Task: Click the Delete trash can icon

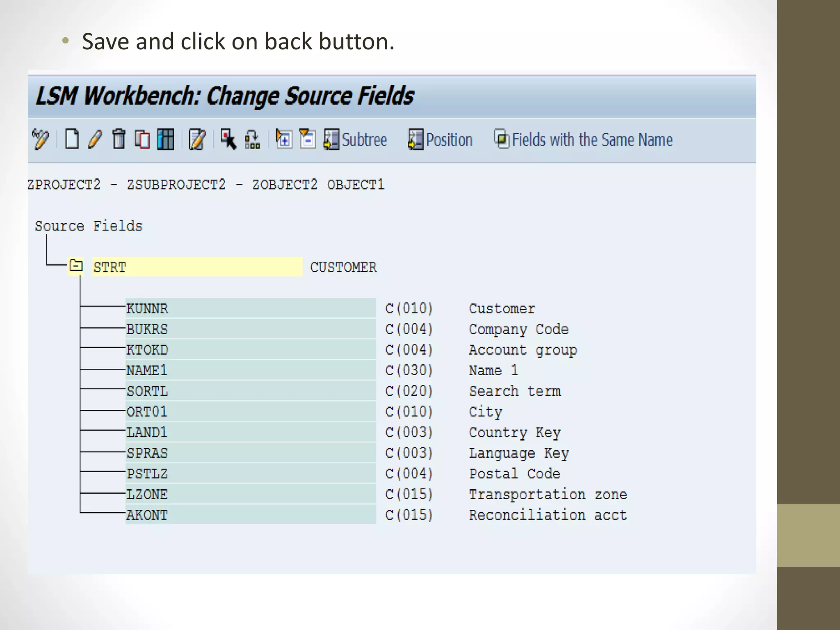Action: [x=119, y=139]
